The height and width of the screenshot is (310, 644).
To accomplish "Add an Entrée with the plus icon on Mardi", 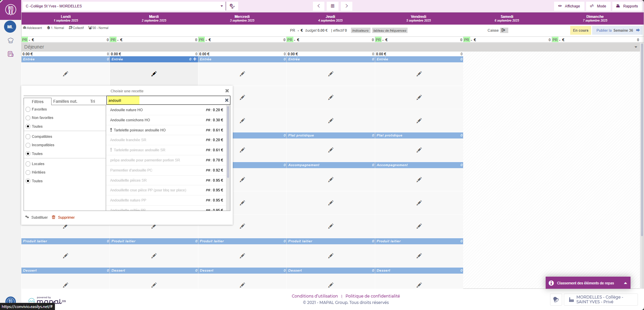I will pyautogui.click(x=195, y=59).
